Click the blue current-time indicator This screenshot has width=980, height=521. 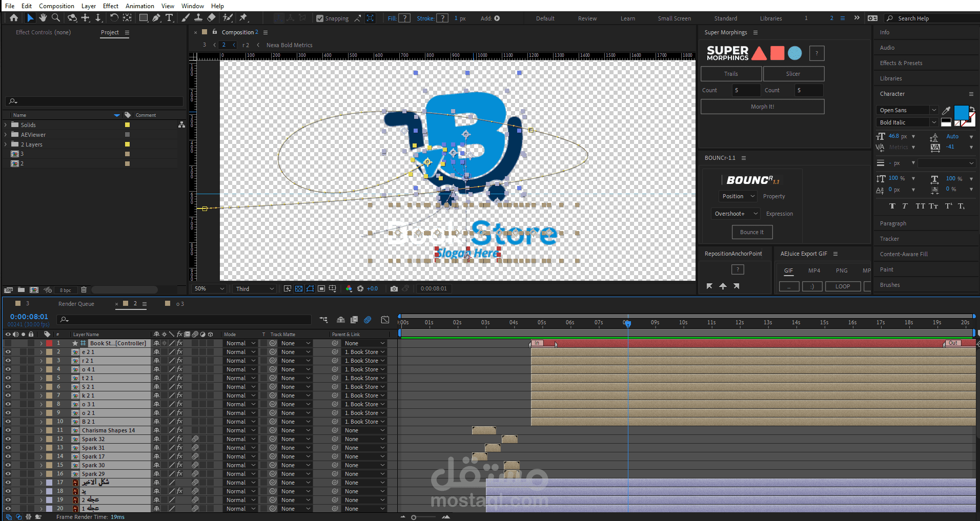[x=628, y=323]
